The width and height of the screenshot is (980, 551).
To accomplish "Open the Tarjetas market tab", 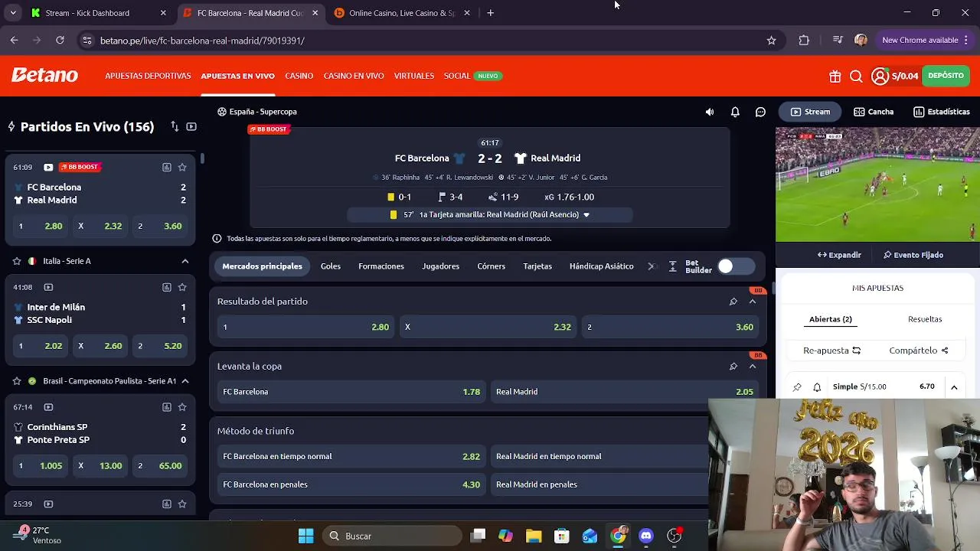I will click(x=537, y=266).
